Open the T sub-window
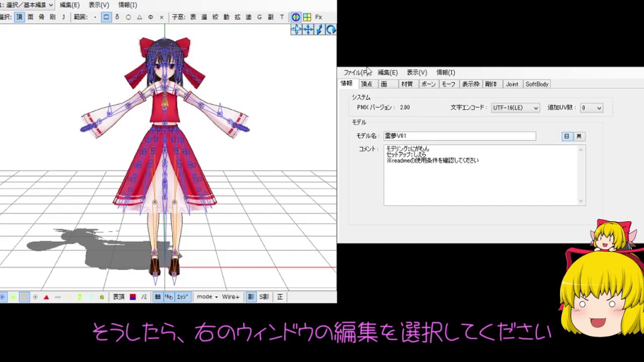The image size is (644, 362). [282, 17]
